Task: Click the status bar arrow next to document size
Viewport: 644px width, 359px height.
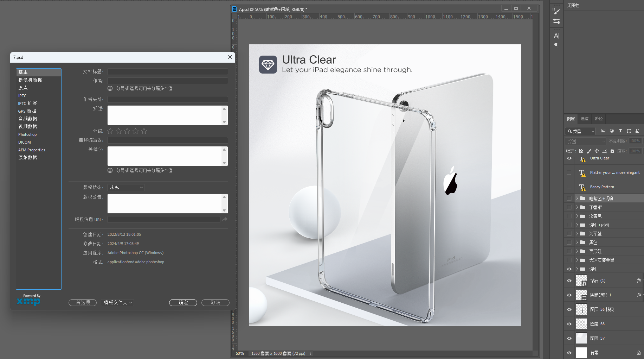Action: click(x=310, y=353)
